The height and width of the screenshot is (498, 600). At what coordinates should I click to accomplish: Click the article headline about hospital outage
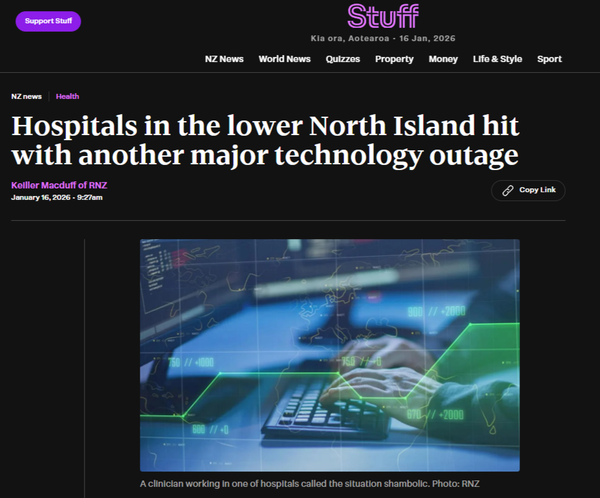click(x=265, y=141)
